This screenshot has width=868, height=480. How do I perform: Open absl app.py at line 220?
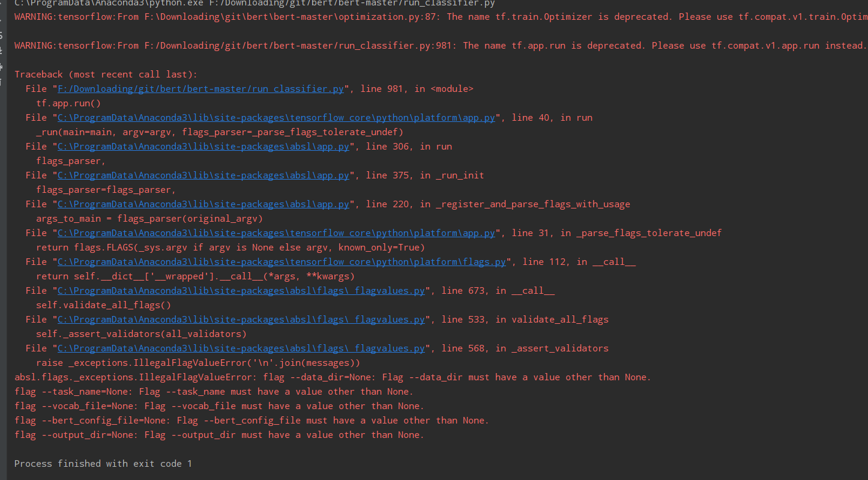202,204
